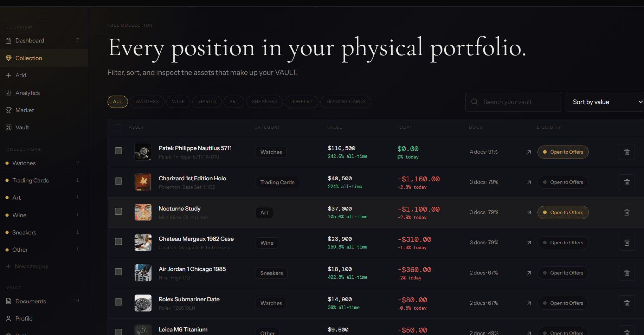Open the Watches collection in sidebar
Viewport: 644px width, 335px height.
pyautogui.click(x=44, y=163)
